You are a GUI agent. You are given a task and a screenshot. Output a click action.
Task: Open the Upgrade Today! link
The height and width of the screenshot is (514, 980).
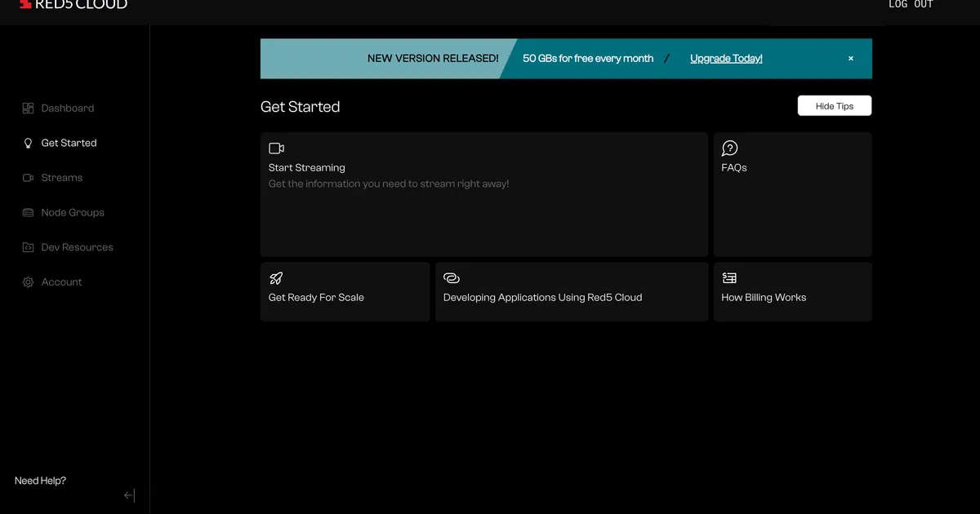pyautogui.click(x=726, y=59)
